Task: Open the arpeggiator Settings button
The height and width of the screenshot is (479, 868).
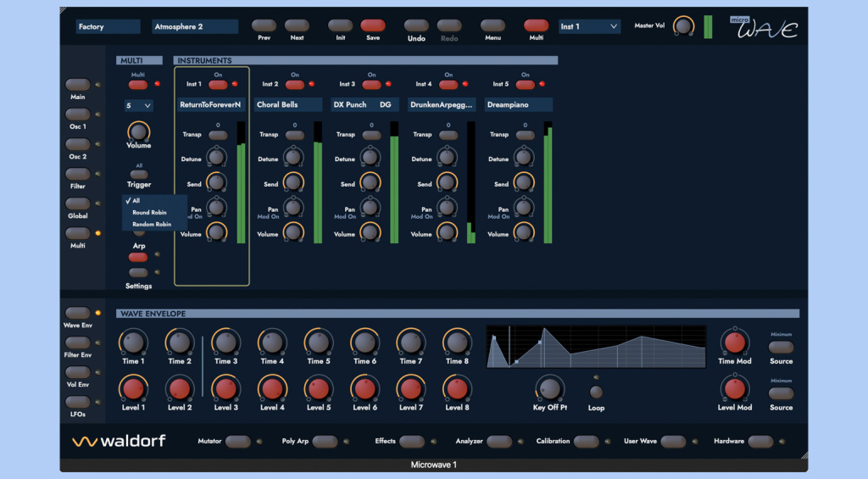Action: pos(138,272)
